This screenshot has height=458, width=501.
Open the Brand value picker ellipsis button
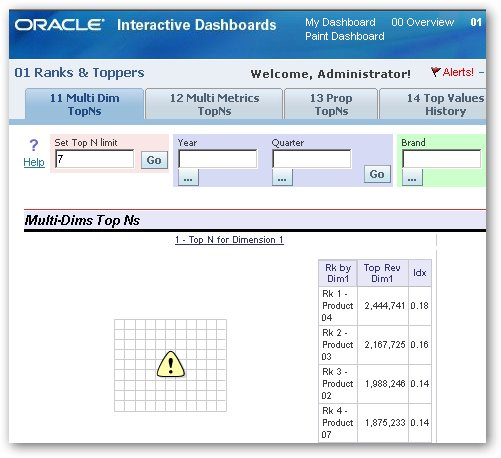[x=412, y=178]
